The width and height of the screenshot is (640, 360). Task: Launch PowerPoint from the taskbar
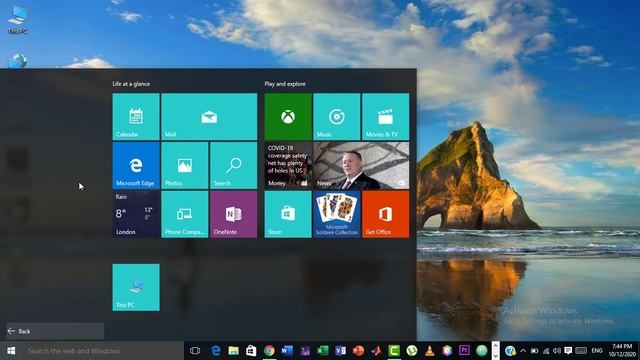click(358, 351)
